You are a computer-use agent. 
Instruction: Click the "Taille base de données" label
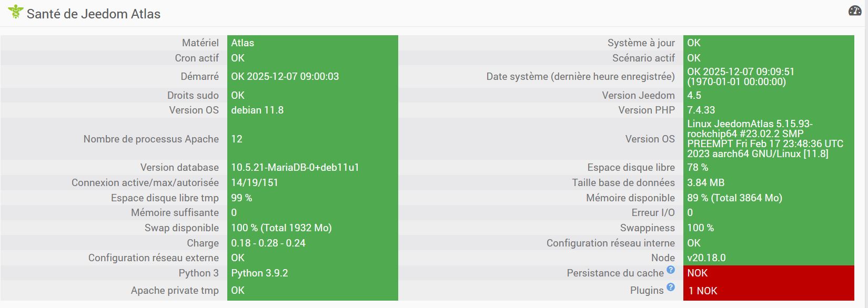click(623, 183)
